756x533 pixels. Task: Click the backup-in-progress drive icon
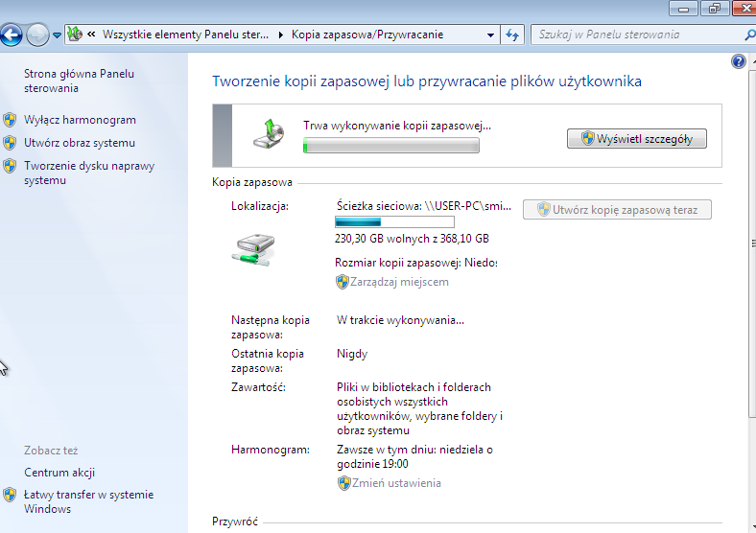point(269,134)
